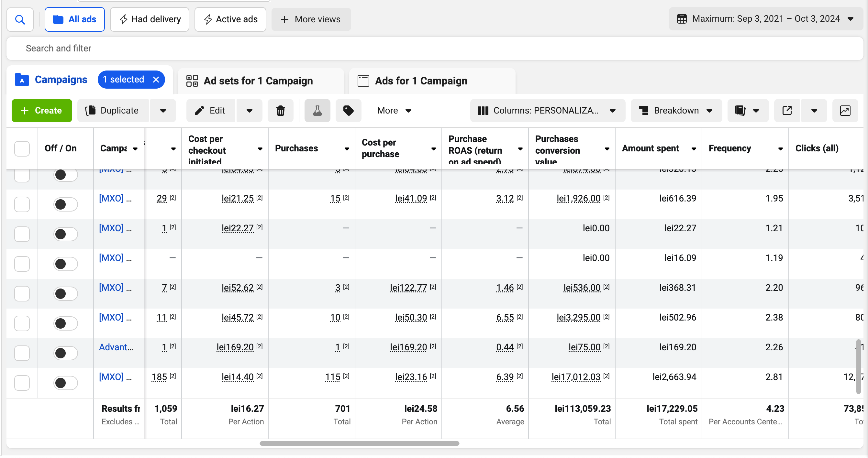Open the Amount spent column menu arrow
This screenshot has height=458, width=868.
[694, 149]
